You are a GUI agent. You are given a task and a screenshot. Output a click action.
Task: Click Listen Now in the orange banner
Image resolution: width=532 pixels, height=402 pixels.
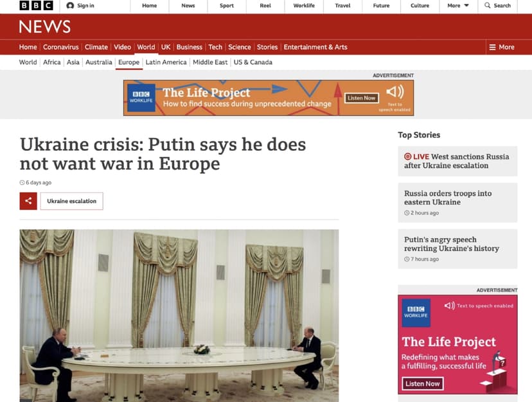click(362, 98)
